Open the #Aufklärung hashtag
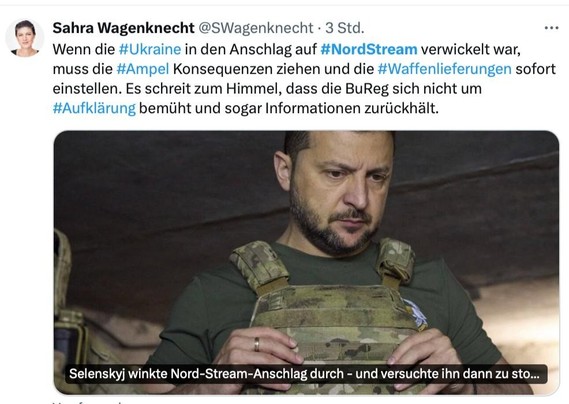 click(x=94, y=108)
